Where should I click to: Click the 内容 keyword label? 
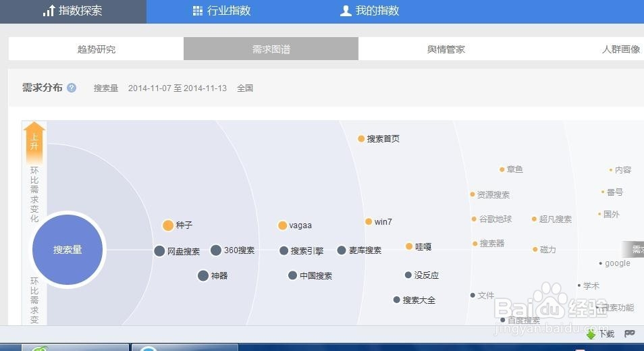point(622,169)
